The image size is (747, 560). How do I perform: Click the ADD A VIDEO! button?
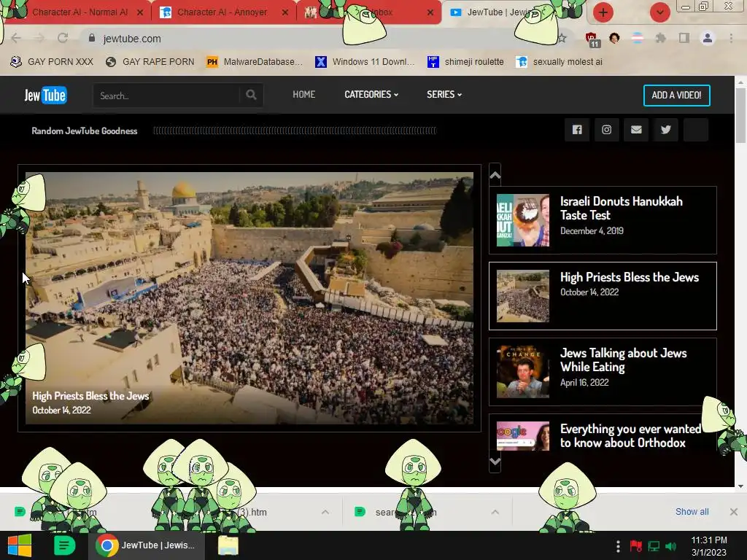click(x=676, y=96)
